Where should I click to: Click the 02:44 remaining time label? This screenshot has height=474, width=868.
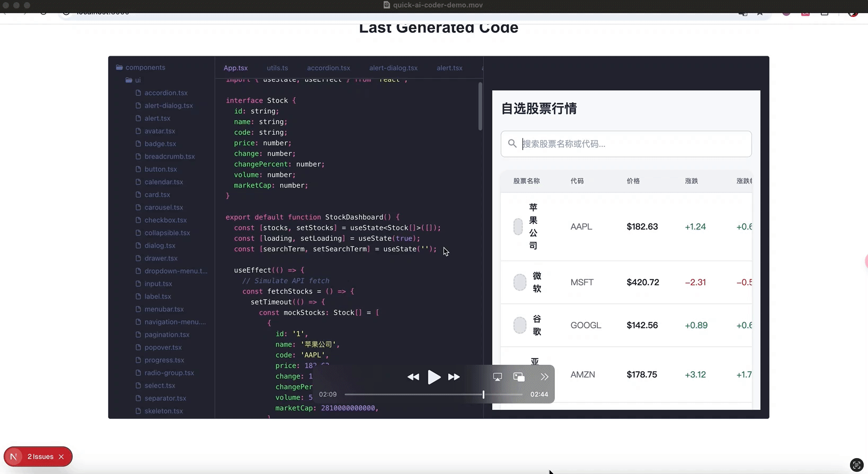tap(539, 394)
